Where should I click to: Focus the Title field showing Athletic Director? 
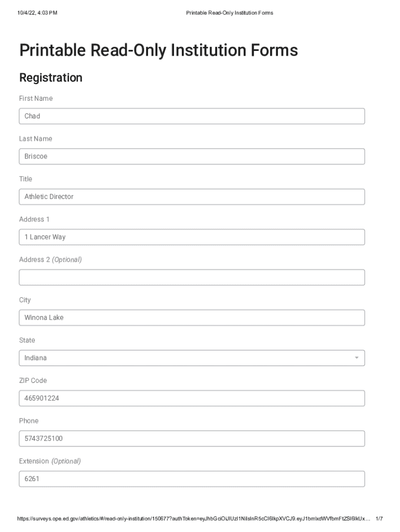192,197
